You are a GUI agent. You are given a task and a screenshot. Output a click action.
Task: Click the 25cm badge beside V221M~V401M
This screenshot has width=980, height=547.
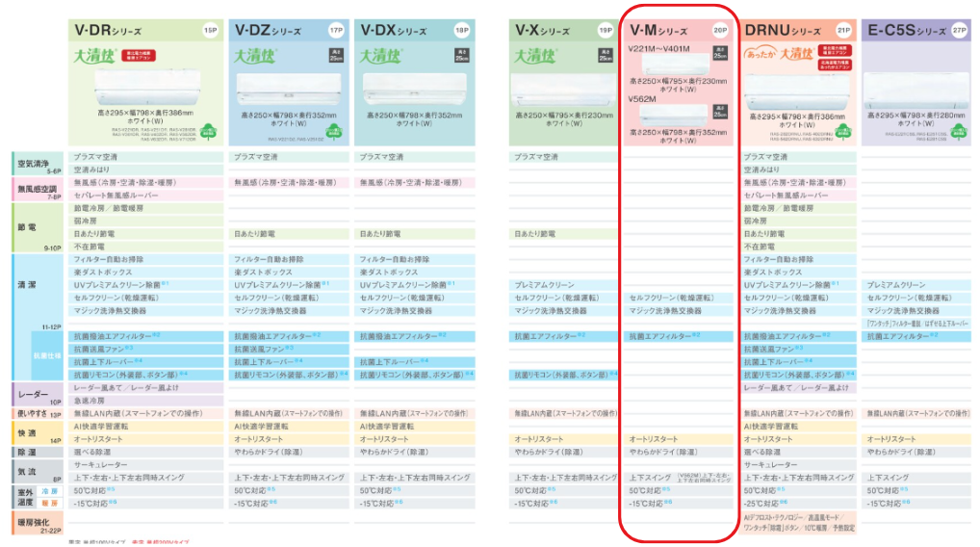720,53
